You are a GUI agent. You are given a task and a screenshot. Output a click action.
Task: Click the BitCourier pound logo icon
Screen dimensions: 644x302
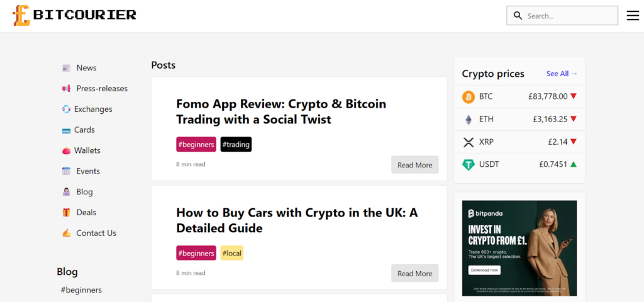(x=21, y=15)
